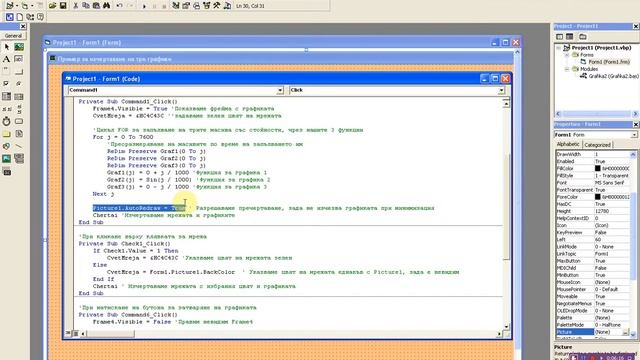Viewport: 640px width, 360px height.
Task: Select the DrawWidth property row
Action: point(593,154)
